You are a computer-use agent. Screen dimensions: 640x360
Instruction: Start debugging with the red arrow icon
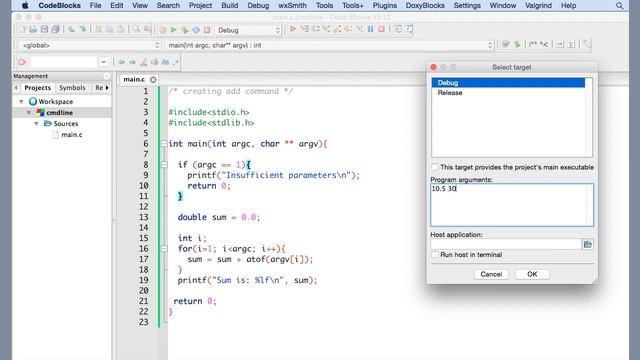point(293,29)
